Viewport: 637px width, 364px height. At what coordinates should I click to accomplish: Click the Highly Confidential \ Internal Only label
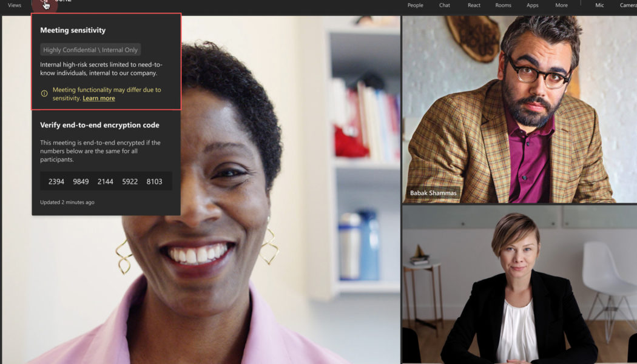[x=90, y=50]
